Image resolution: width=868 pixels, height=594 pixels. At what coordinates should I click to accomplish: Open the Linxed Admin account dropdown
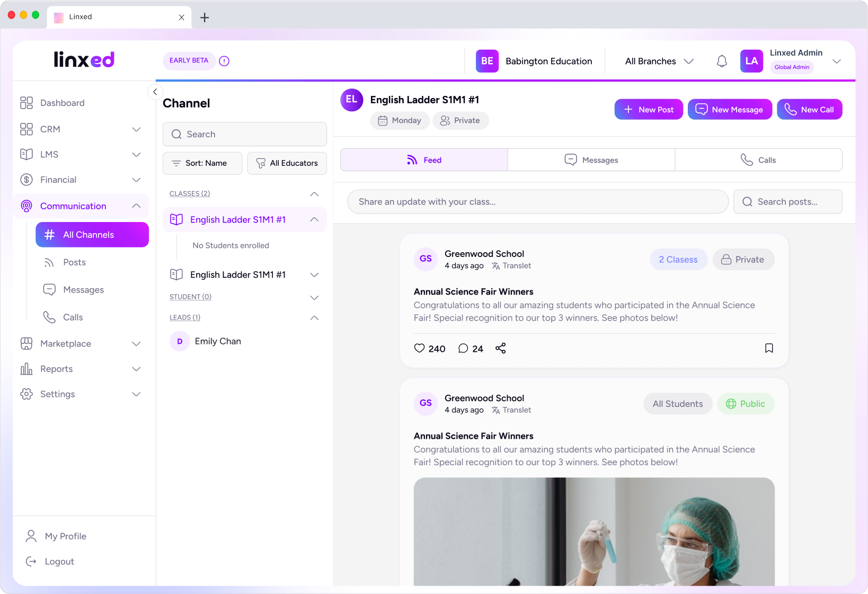[x=837, y=61]
